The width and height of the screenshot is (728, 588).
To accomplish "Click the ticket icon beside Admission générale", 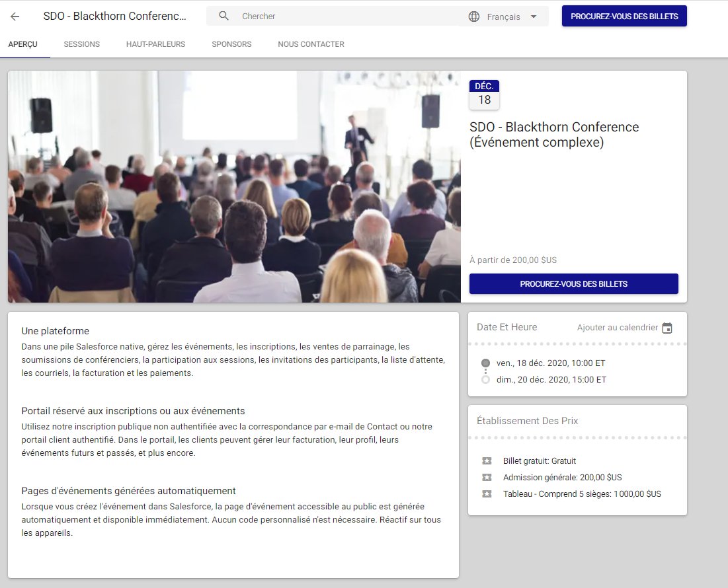I will click(x=487, y=477).
